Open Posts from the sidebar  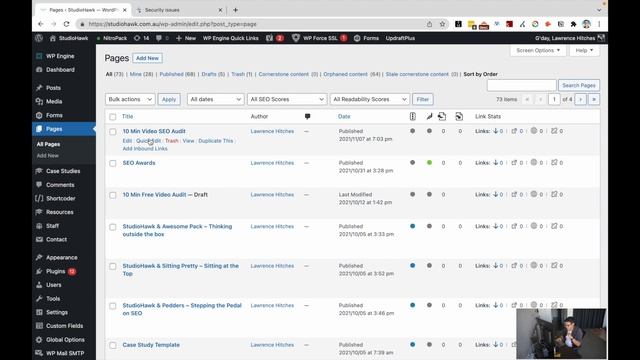click(x=53, y=88)
